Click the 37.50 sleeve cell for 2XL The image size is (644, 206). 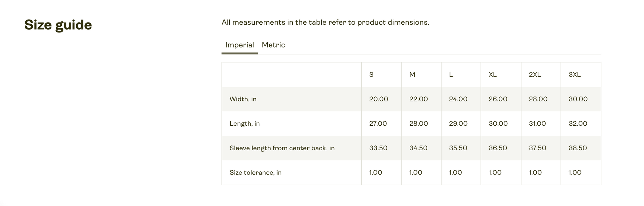click(537, 148)
